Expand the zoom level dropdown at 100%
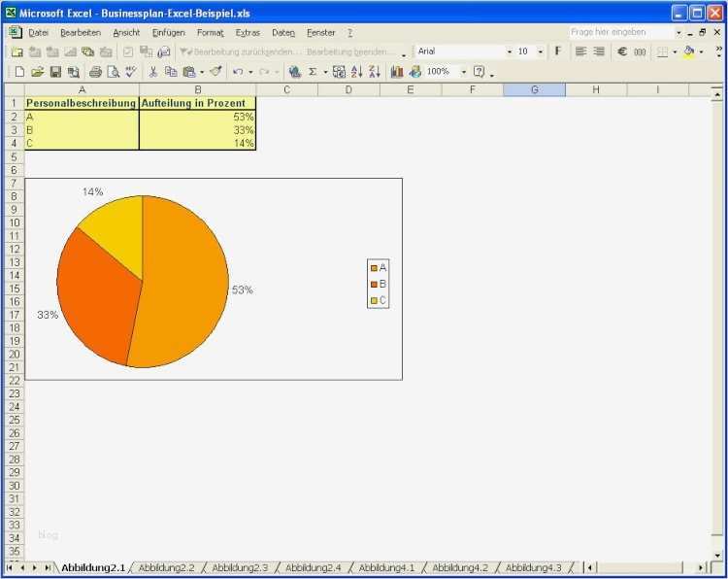 (463, 72)
